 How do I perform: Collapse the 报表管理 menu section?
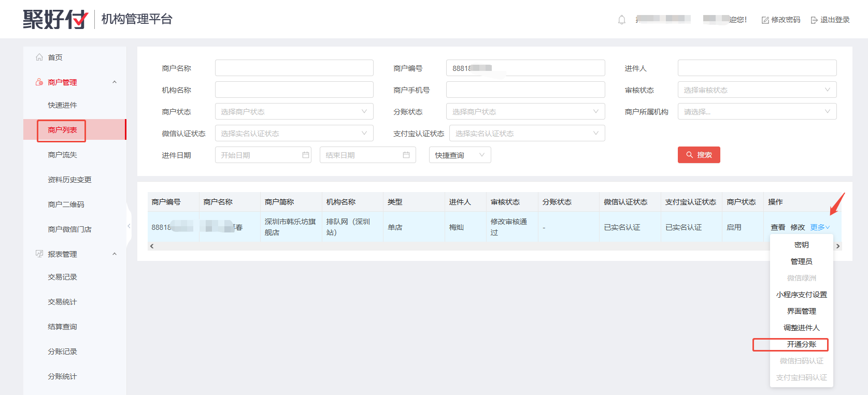(x=115, y=254)
